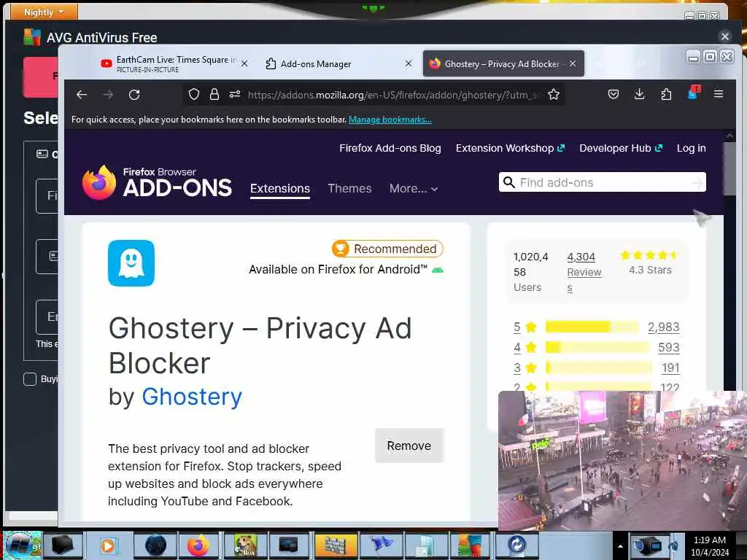Close the EarthCam Live tab

click(244, 64)
